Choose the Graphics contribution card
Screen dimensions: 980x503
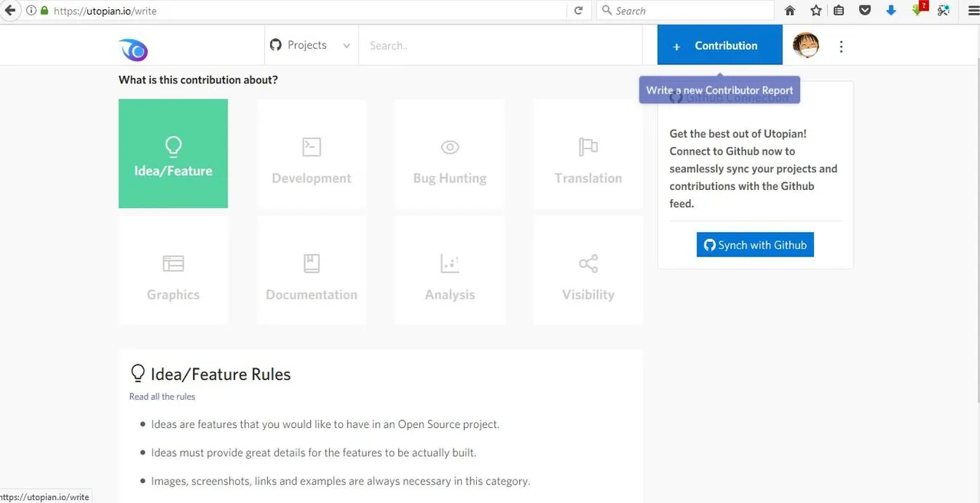(x=173, y=270)
